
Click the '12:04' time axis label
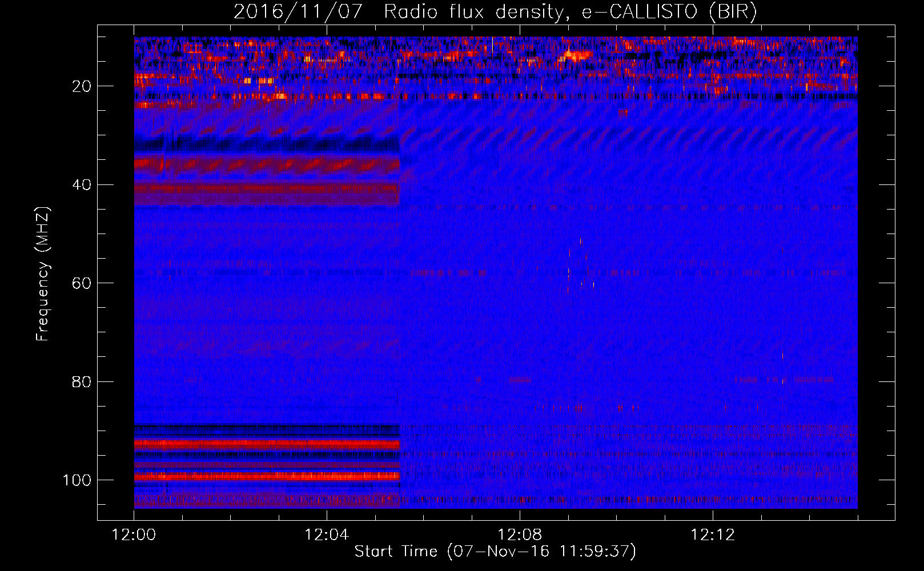tap(327, 535)
